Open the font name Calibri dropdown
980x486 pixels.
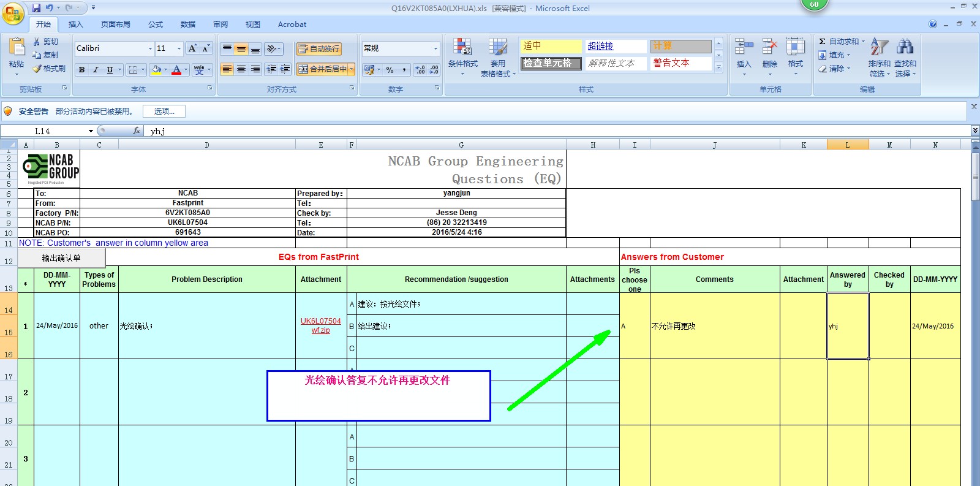pos(150,48)
